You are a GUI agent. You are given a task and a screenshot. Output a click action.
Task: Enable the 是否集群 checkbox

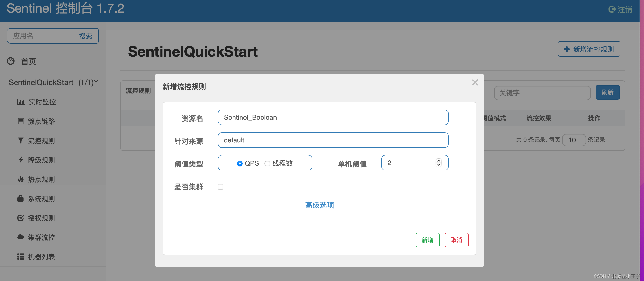220,187
